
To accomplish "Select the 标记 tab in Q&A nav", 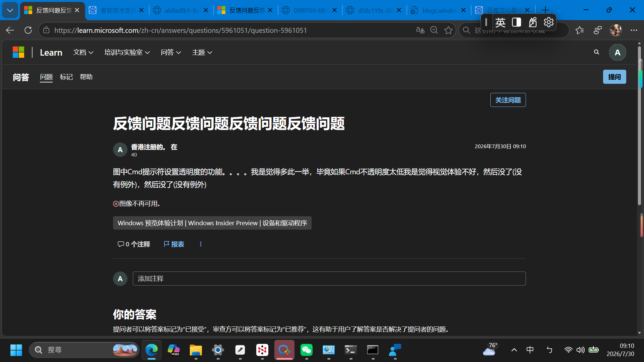I will tap(66, 77).
